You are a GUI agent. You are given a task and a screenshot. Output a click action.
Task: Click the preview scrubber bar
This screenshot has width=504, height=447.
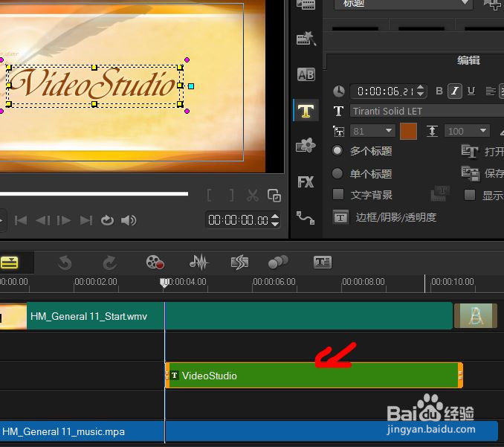point(94,193)
